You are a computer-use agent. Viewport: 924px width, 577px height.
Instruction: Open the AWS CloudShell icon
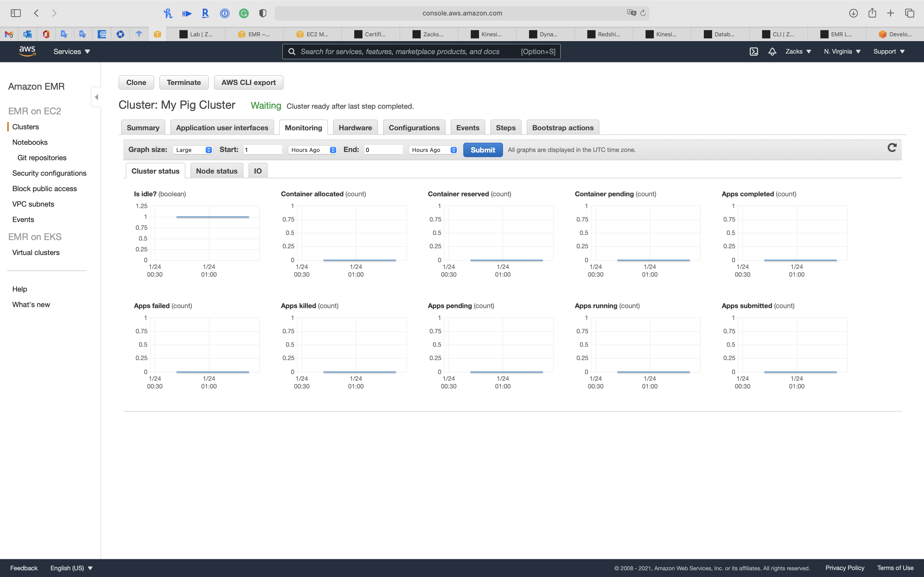point(753,52)
